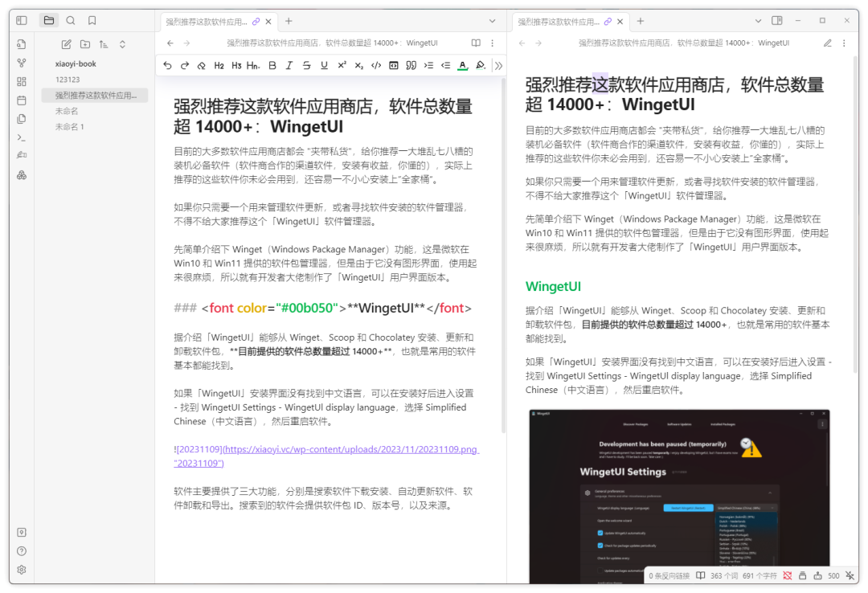Open the quick switcher from the ribbon
Screen dimensions: 868x593
coord(22,44)
